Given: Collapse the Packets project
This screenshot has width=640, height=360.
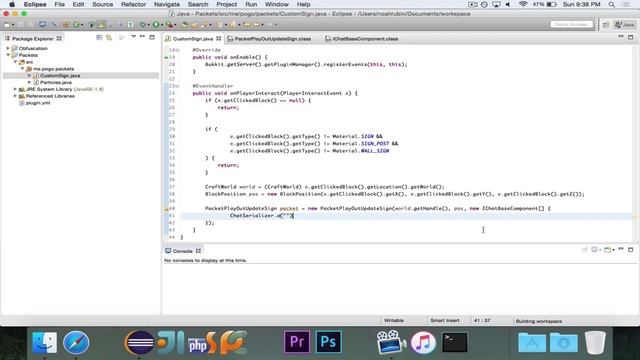Looking at the screenshot, I should click(8, 55).
